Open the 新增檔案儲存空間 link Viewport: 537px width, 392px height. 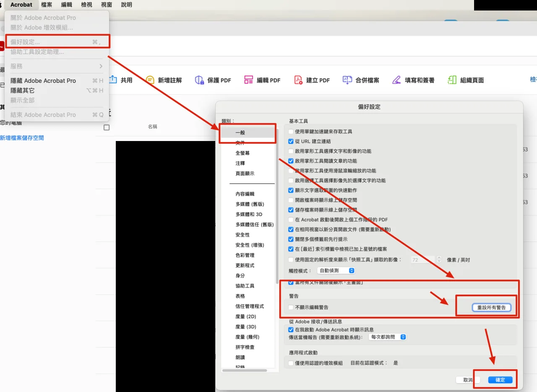22,138
